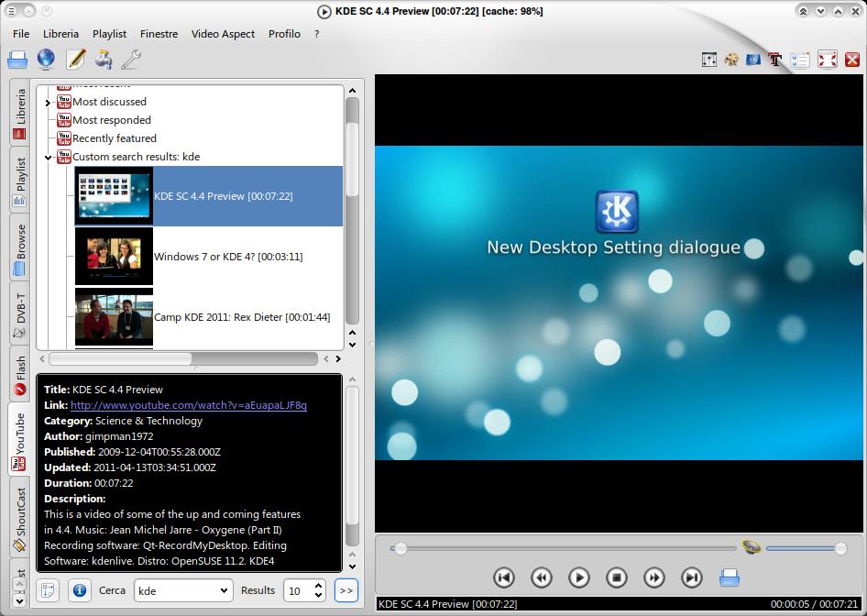Open the Flash side tab

[20, 374]
